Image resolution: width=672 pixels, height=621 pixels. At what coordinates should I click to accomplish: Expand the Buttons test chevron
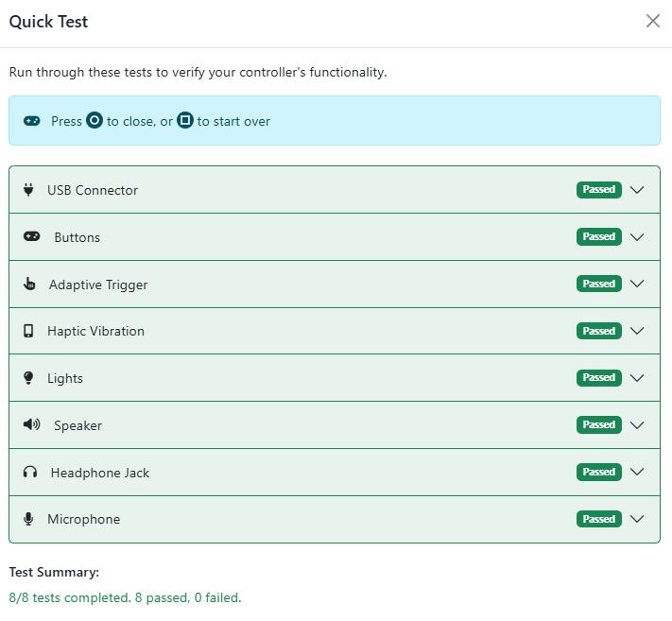click(x=637, y=237)
